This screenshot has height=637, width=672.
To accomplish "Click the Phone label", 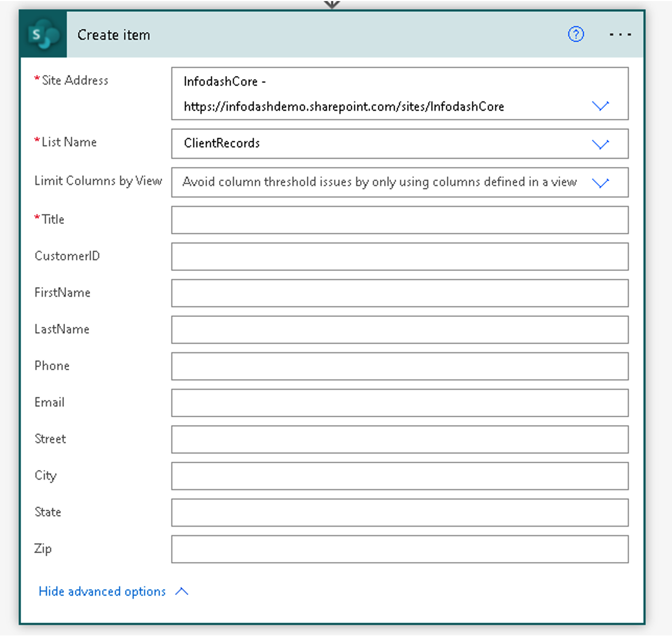I will [52, 366].
